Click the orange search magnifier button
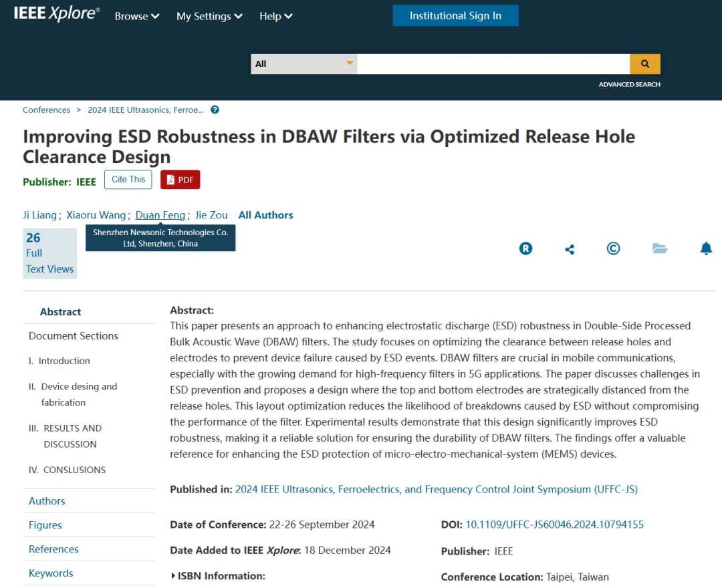 point(644,63)
